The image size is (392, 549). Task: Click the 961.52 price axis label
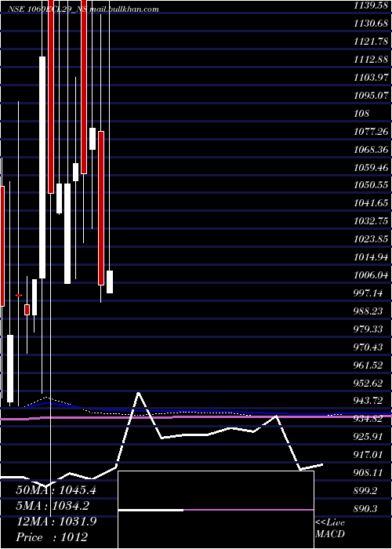[368, 365]
